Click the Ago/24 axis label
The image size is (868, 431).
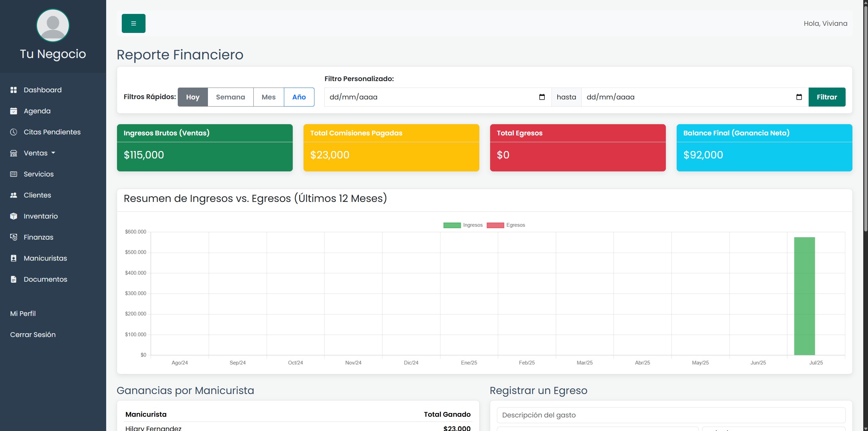[180, 363]
